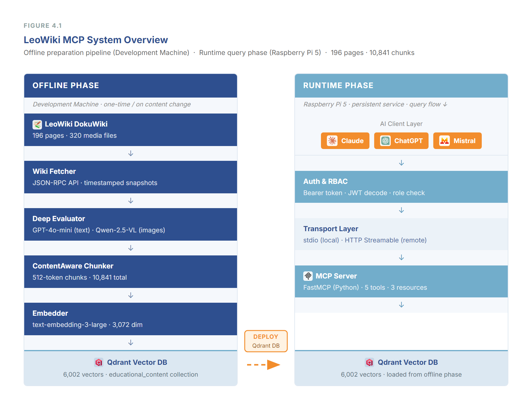Click 'GPT-4o-mini (text) · Qwen-2.5-VL (images)' text
The height and width of the screenshot is (405, 532).
click(99, 230)
